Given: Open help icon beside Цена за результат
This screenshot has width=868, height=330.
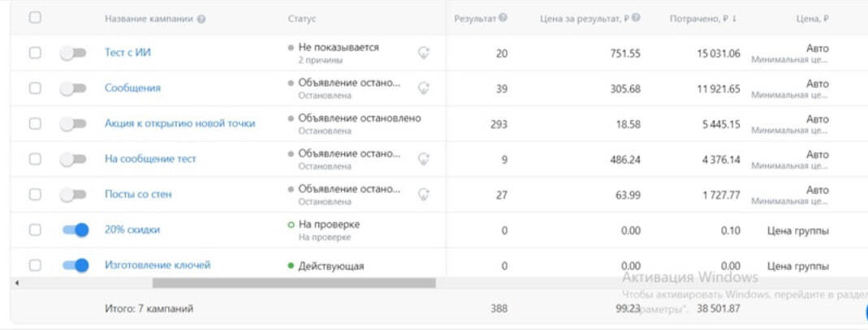Looking at the screenshot, I should tap(636, 18).
